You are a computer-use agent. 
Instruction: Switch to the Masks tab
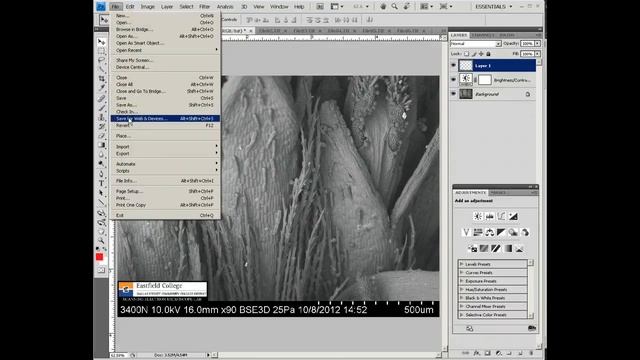click(499, 193)
